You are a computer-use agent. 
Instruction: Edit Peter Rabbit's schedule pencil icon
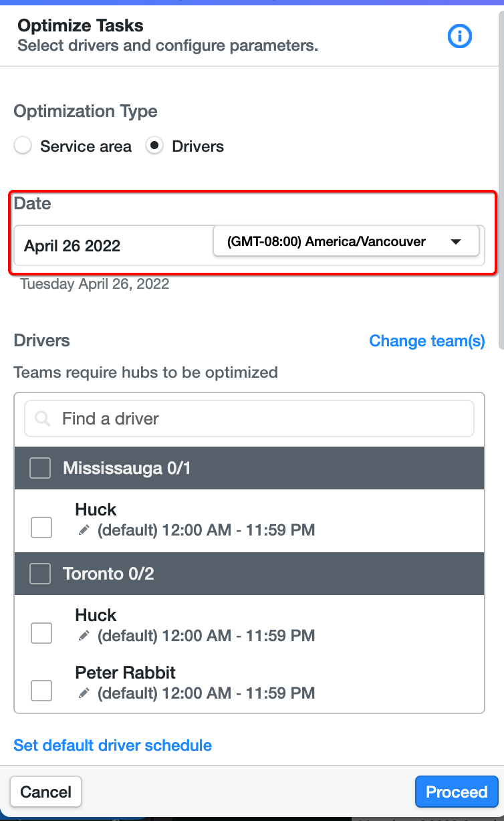(84, 693)
